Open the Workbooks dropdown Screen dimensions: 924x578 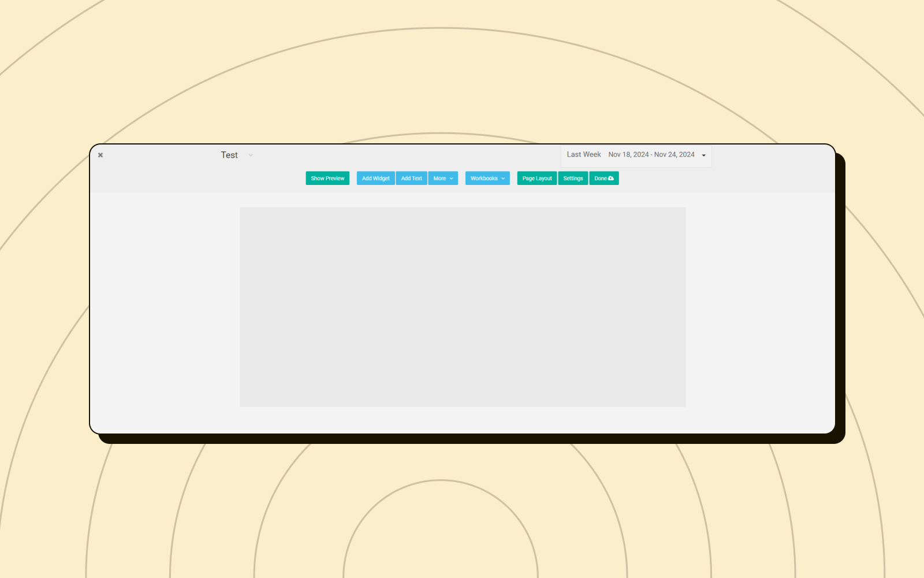487,178
